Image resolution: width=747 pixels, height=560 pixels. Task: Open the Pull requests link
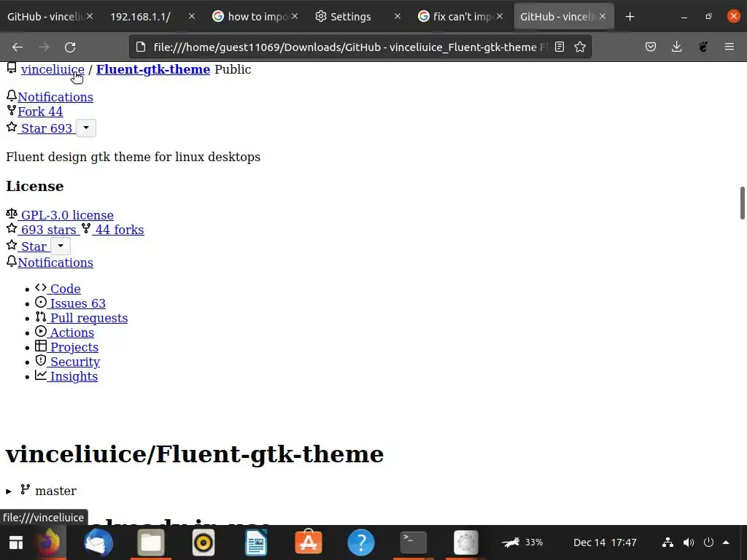(88, 318)
